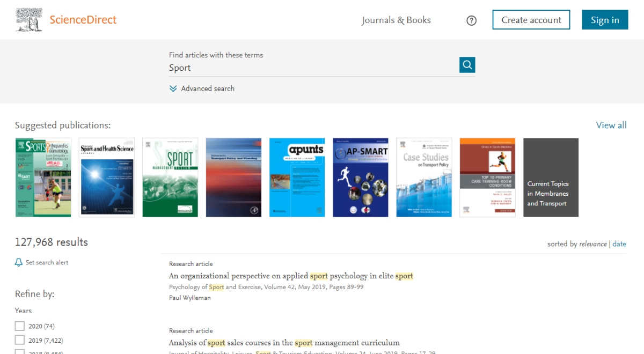Check the 2020 (74) year filter
The height and width of the screenshot is (354, 644).
pos(20,326)
